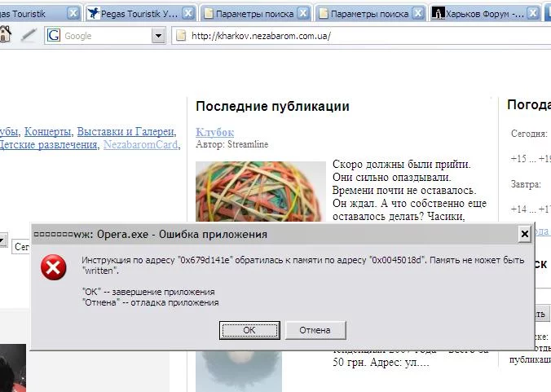Viewport: 551px width, 392px height.
Task: Click the 50 грн. Адрес: ул.... text
Action: click(381, 363)
